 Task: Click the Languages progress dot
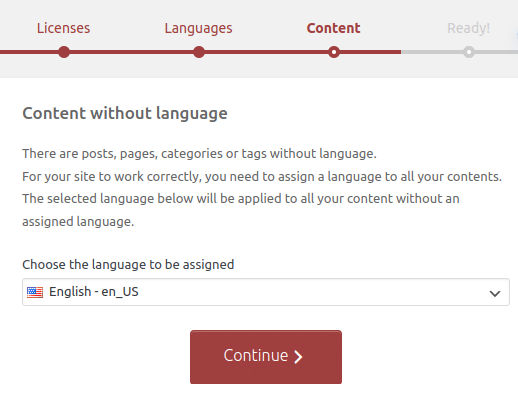click(x=199, y=52)
